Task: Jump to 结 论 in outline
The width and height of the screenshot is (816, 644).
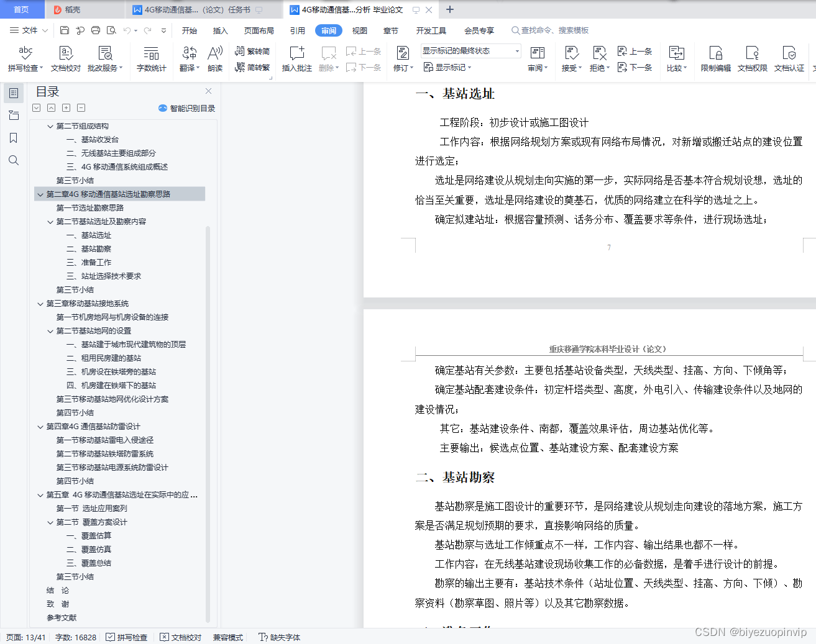Action: tap(58, 591)
